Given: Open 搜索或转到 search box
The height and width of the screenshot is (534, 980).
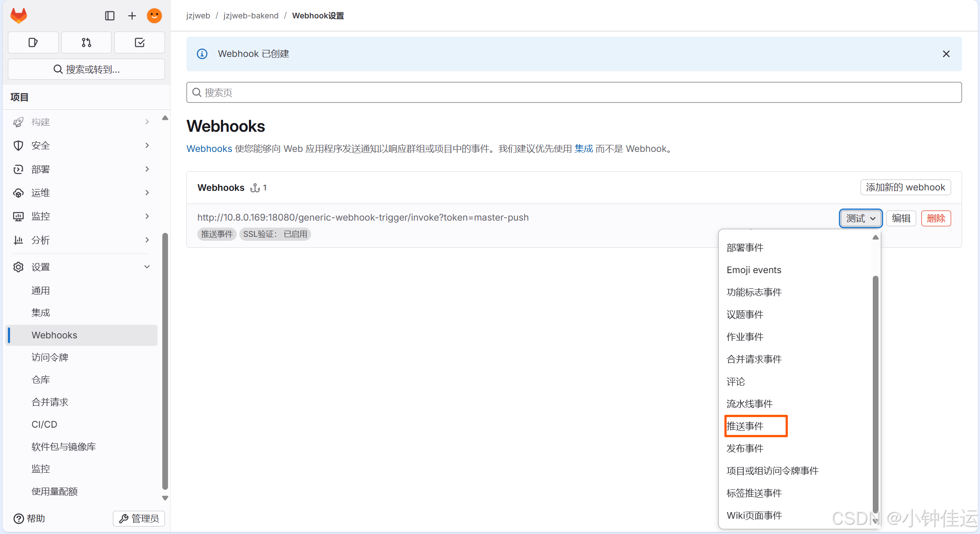Looking at the screenshot, I should (x=87, y=69).
